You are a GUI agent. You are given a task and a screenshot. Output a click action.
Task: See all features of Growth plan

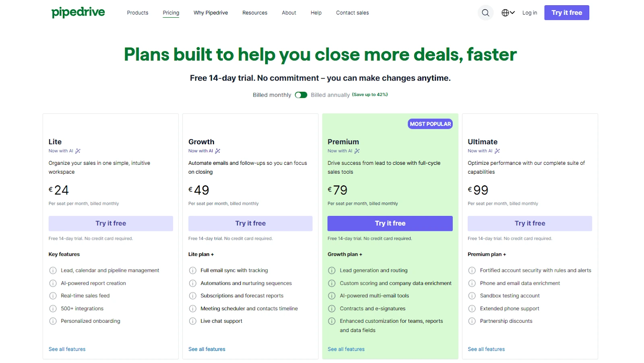tap(207, 349)
